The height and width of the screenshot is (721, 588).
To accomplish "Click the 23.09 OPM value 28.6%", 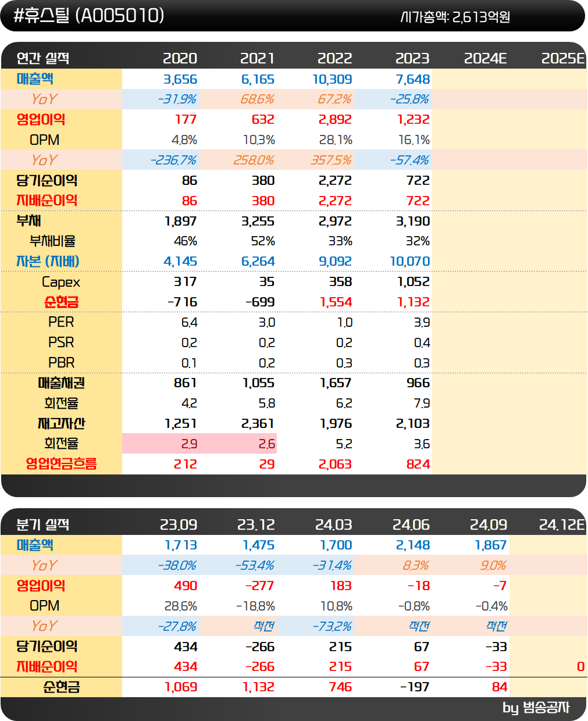I will tap(180, 606).
